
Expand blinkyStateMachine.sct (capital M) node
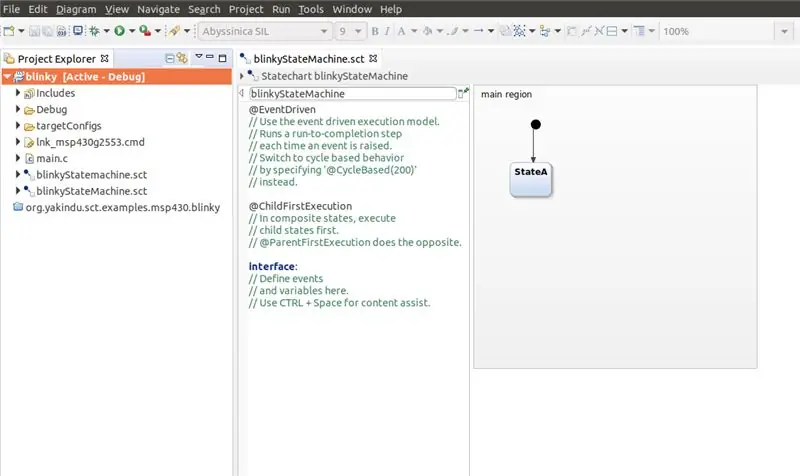[x=18, y=191]
